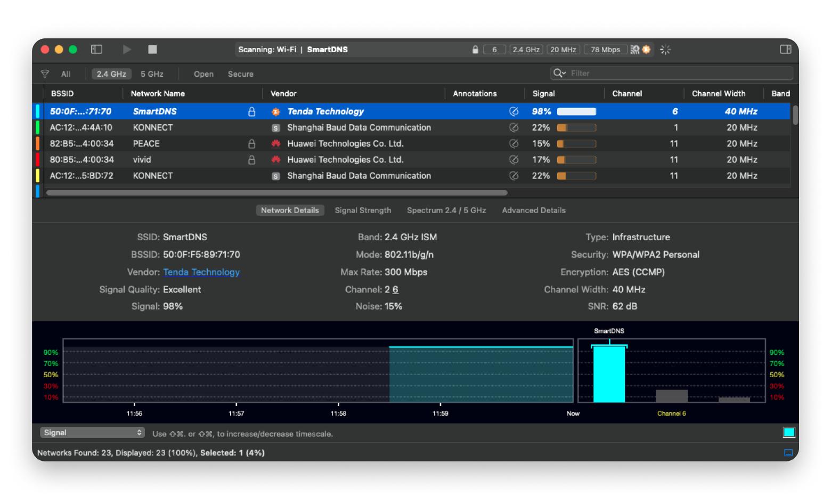This screenshot has height=504, width=831.
Task: Click the cyan graph color swatch
Action: [x=788, y=433]
